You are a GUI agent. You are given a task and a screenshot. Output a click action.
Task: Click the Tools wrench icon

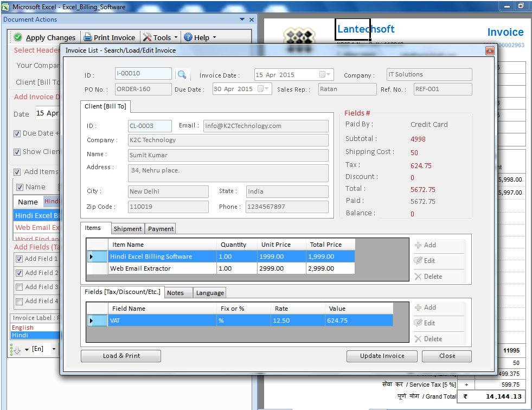pyautogui.click(x=147, y=37)
